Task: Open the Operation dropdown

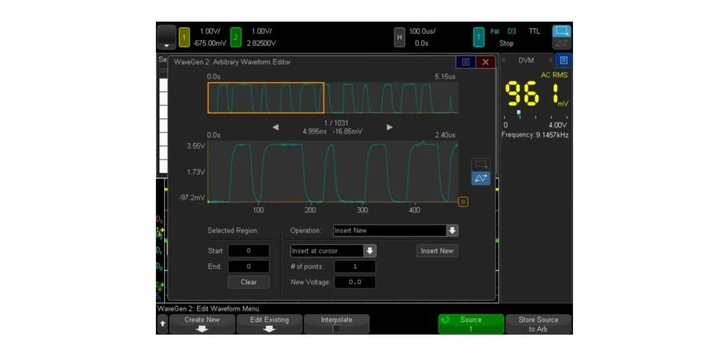Action: tap(395, 231)
